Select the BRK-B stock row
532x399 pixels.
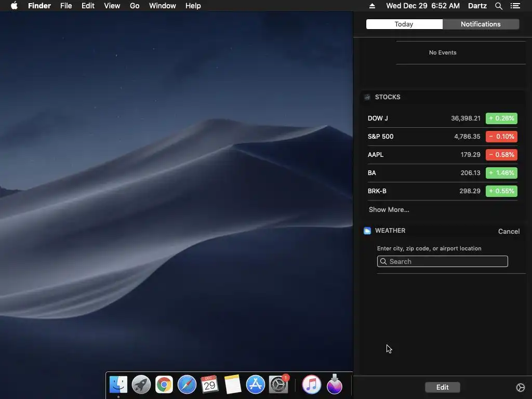pyautogui.click(x=443, y=191)
